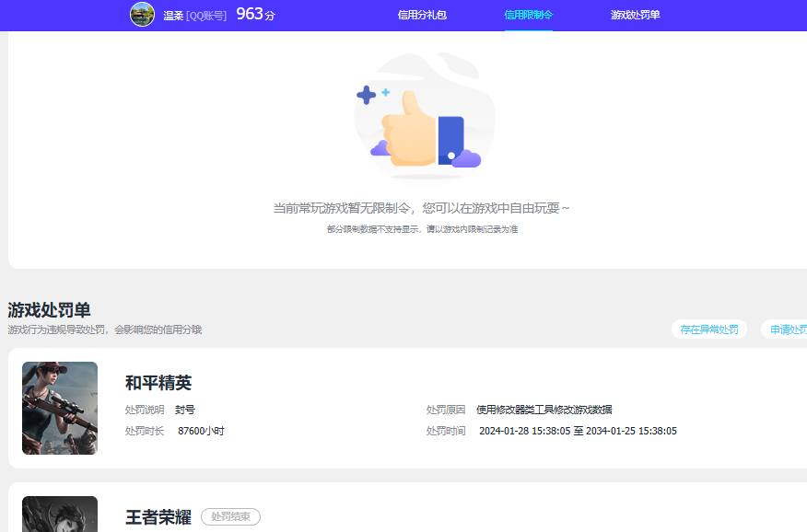Open the 游戏处罚单 tab

point(636,15)
